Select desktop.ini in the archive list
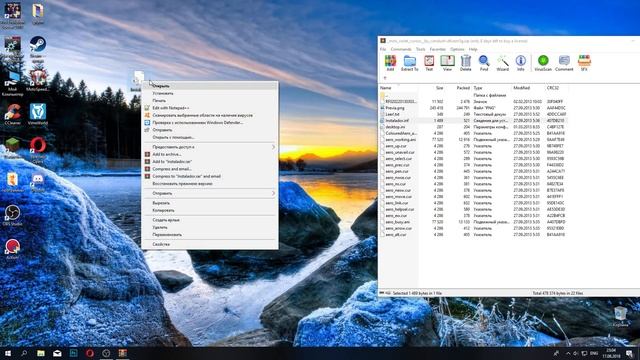640x360 pixels. pyautogui.click(x=395, y=127)
